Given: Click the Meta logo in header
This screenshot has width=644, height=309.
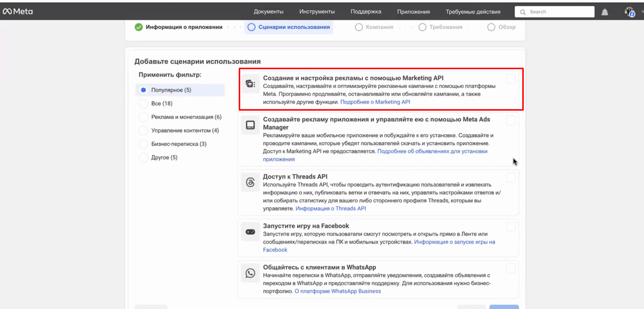Looking at the screenshot, I should pos(18,11).
